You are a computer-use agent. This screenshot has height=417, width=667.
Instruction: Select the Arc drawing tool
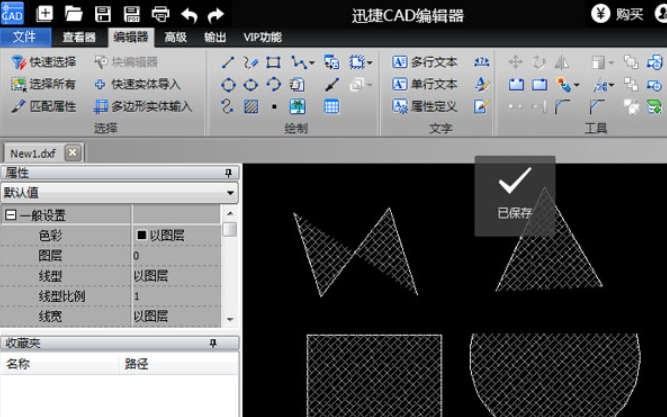click(x=273, y=84)
